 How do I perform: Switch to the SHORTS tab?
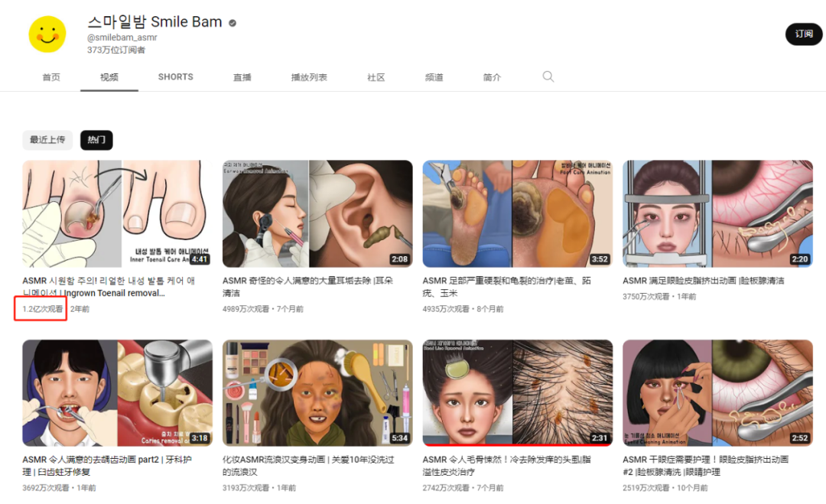click(175, 77)
